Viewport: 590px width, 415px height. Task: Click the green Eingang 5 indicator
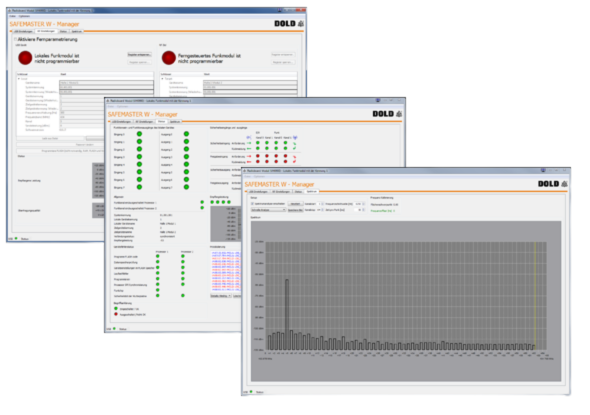pos(139,172)
